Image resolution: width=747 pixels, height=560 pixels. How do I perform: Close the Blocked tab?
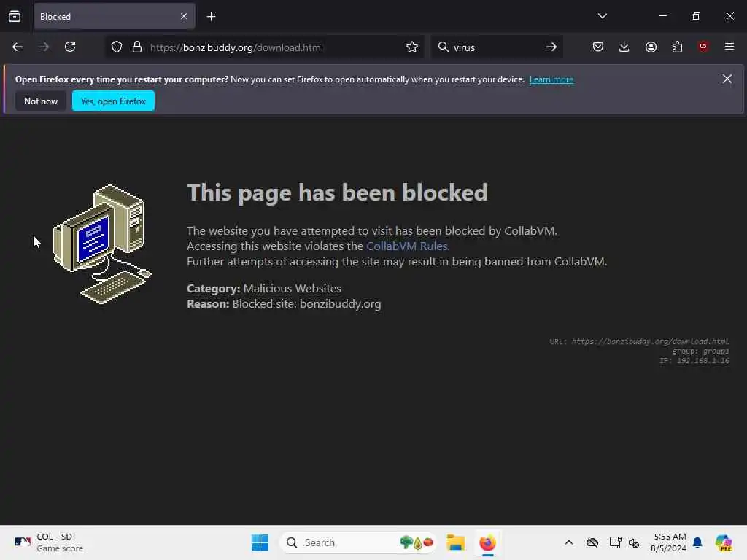coord(183,17)
